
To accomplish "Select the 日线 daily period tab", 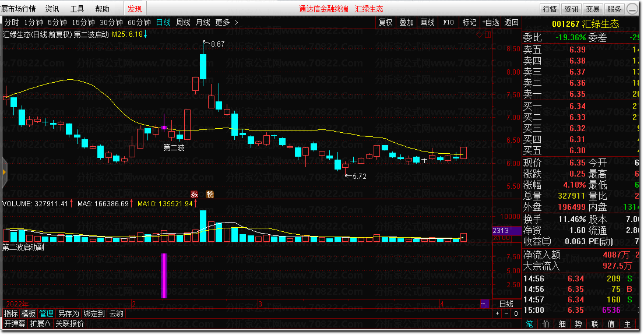I will pyautogui.click(x=163, y=22).
